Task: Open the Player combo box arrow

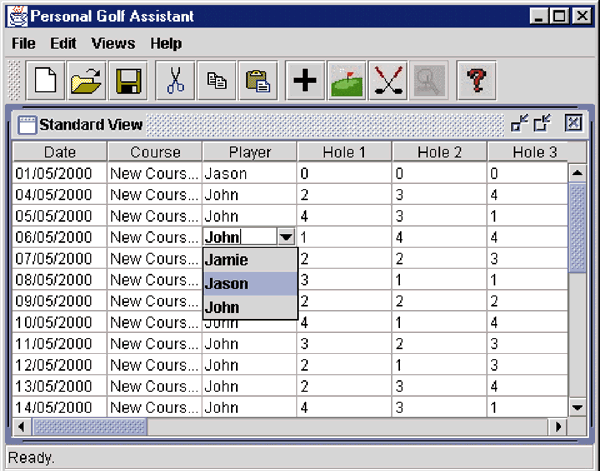Action: tap(287, 237)
